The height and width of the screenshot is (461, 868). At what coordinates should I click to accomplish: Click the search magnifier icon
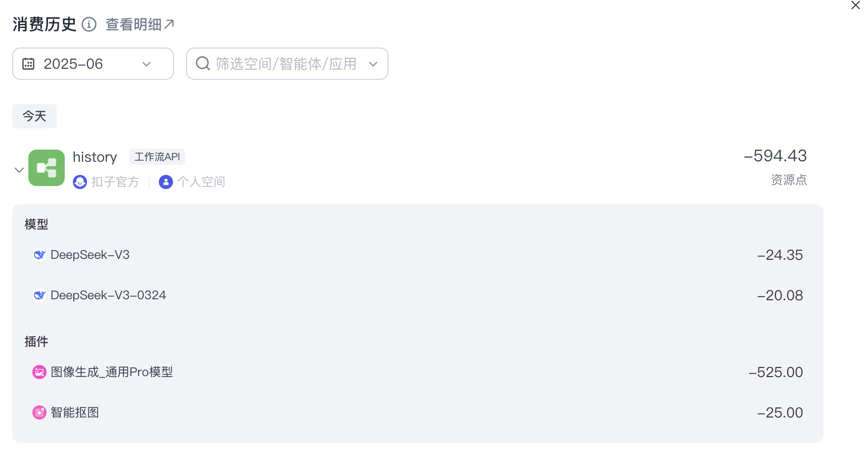click(x=203, y=64)
